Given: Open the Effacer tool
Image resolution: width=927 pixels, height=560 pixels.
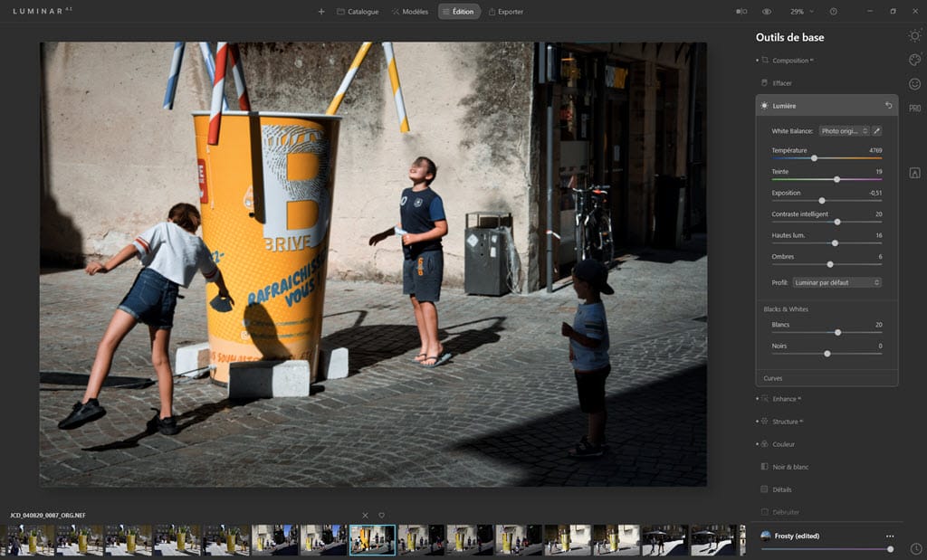Looking at the screenshot, I should (781, 83).
